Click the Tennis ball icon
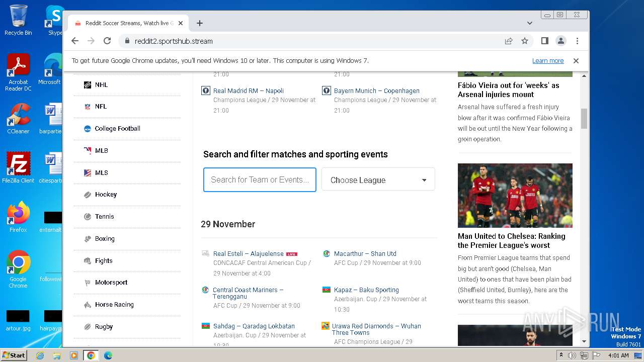Viewport: 644px width, 362px height. click(88, 217)
